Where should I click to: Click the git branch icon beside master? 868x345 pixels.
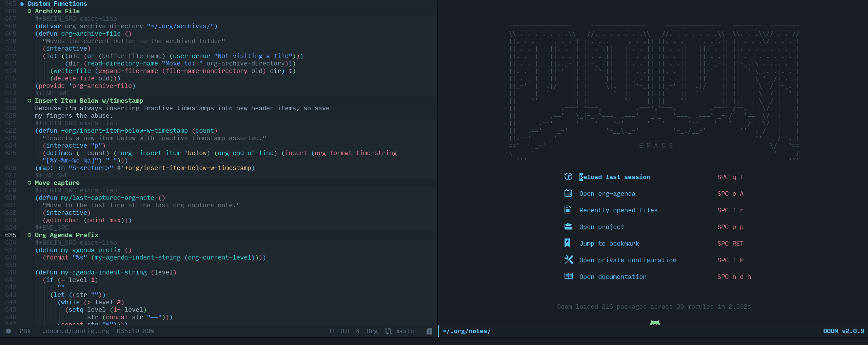tap(389, 331)
